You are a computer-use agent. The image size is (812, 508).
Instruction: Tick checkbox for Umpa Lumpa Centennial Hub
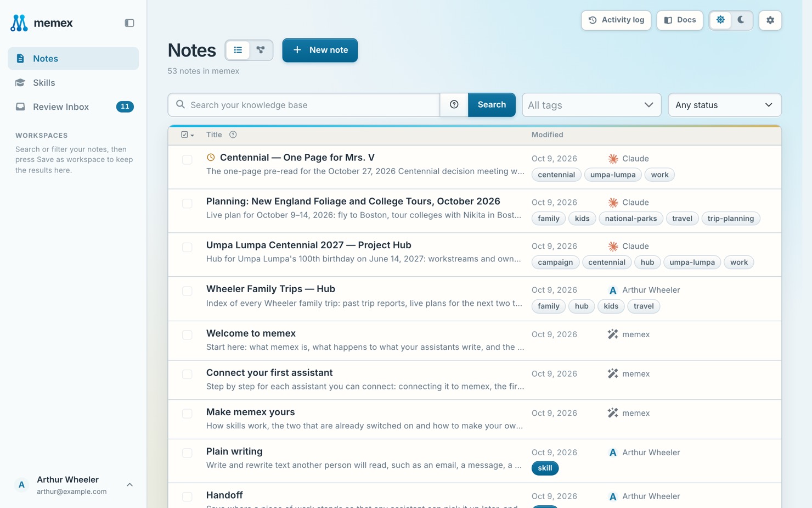pos(187,247)
